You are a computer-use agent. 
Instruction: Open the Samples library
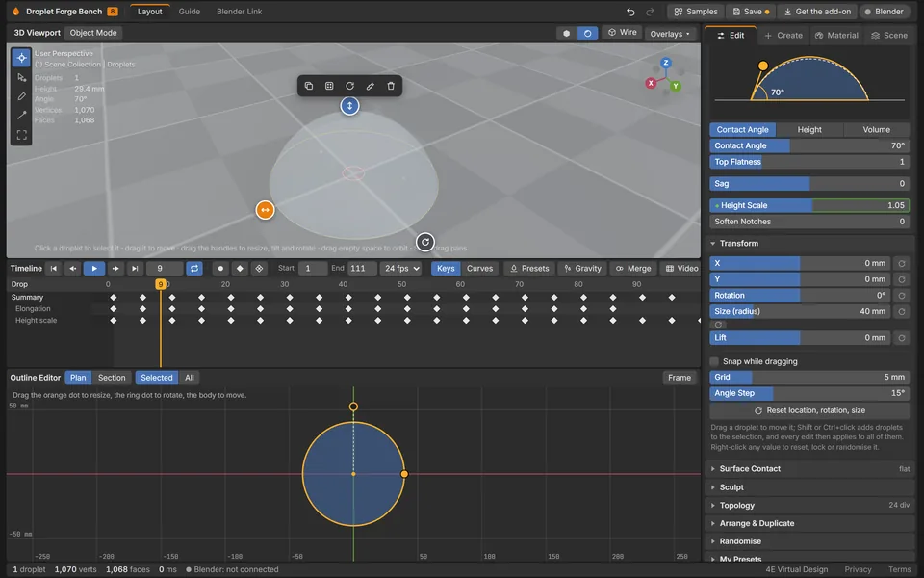point(696,12)
